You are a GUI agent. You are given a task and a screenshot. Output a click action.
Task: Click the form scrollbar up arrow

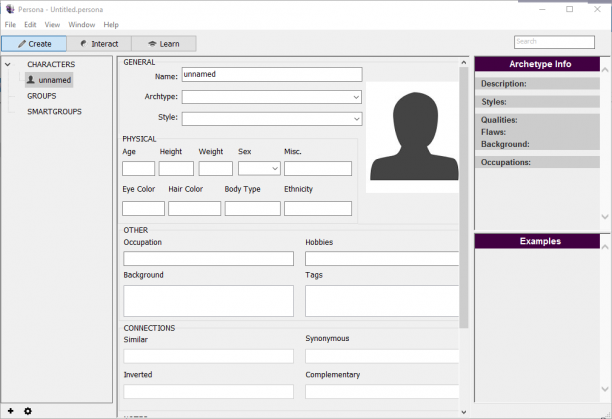(464, 62)
